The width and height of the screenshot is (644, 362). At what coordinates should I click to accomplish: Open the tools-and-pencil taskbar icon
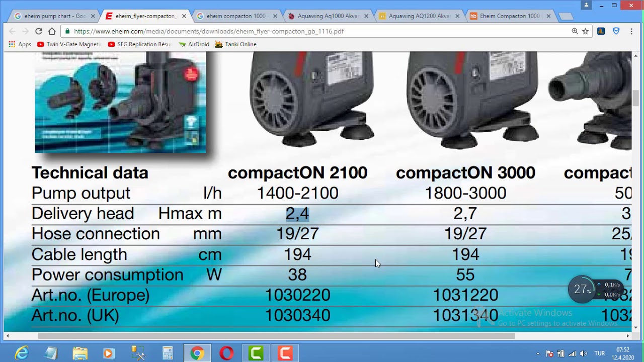pyautogui.click(x=138, y=353)
